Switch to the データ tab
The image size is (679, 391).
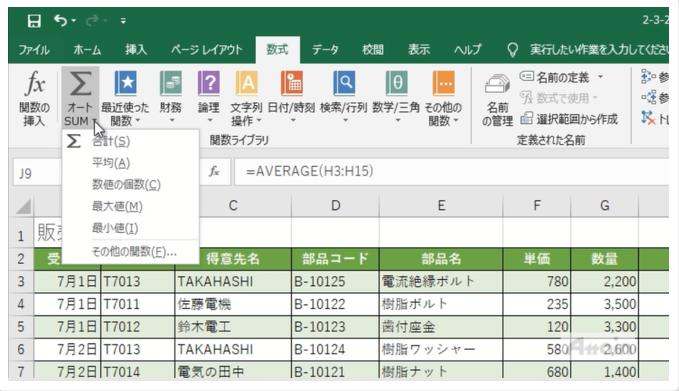point(325,50)
